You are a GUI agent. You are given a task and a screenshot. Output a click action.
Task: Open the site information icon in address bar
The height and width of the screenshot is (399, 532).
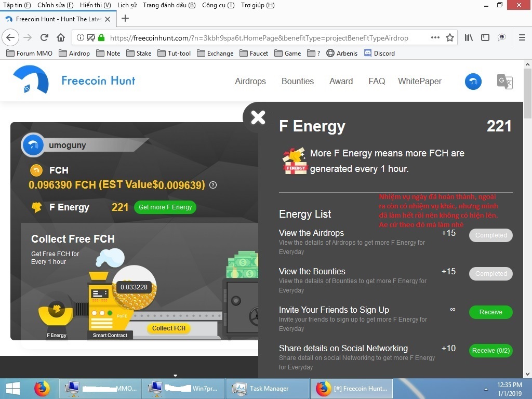point(80,37)
